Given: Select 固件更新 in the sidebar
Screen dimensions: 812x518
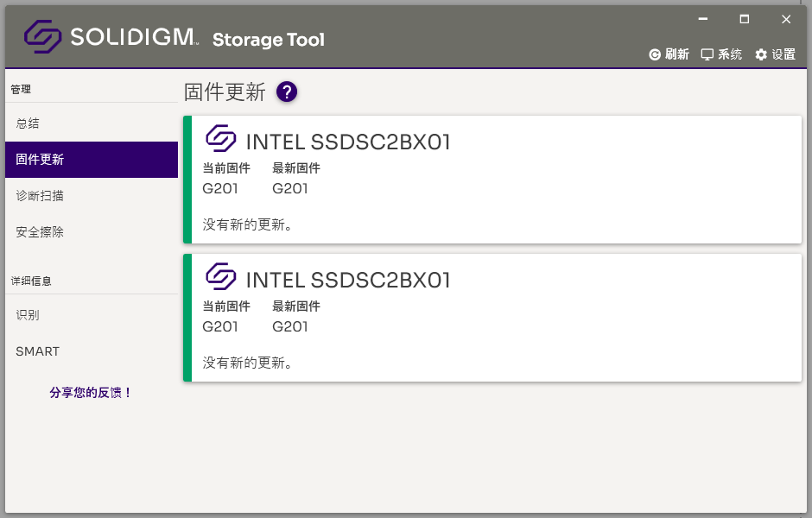Looking at the screenshot, I should point(40,160).
